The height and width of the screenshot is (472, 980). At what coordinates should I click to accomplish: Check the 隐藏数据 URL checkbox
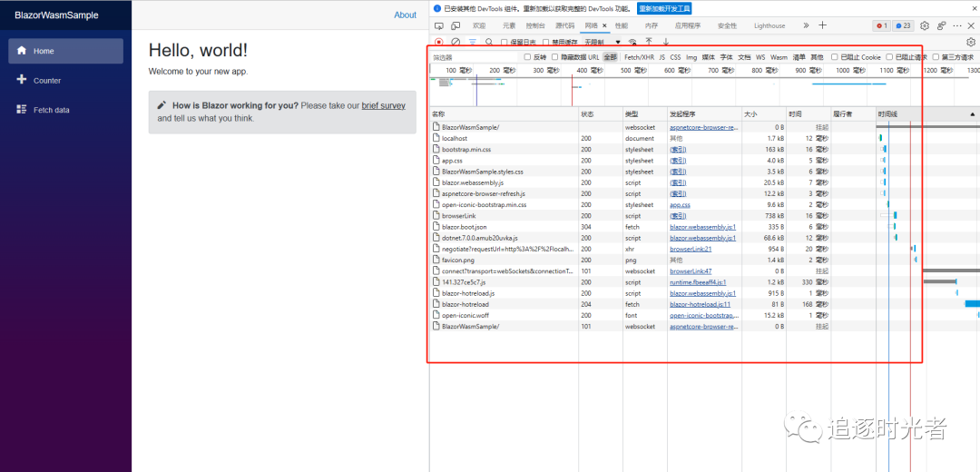click(x=555, y=57)
